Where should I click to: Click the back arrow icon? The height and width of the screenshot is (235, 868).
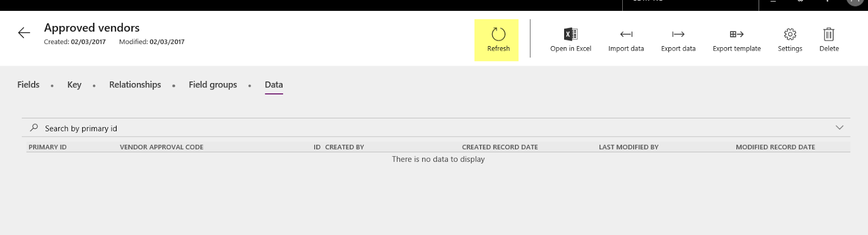pyautogui.click(x=24, y=33)
